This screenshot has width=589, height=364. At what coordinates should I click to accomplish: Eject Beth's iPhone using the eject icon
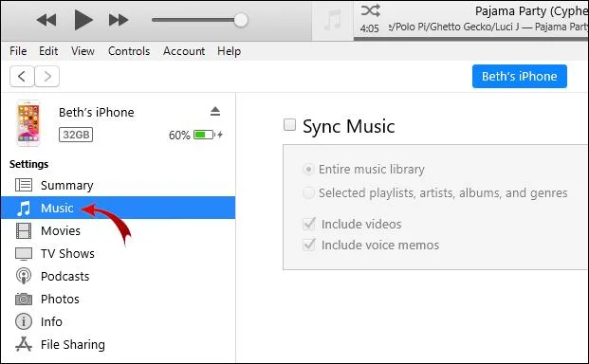(215, 112)
